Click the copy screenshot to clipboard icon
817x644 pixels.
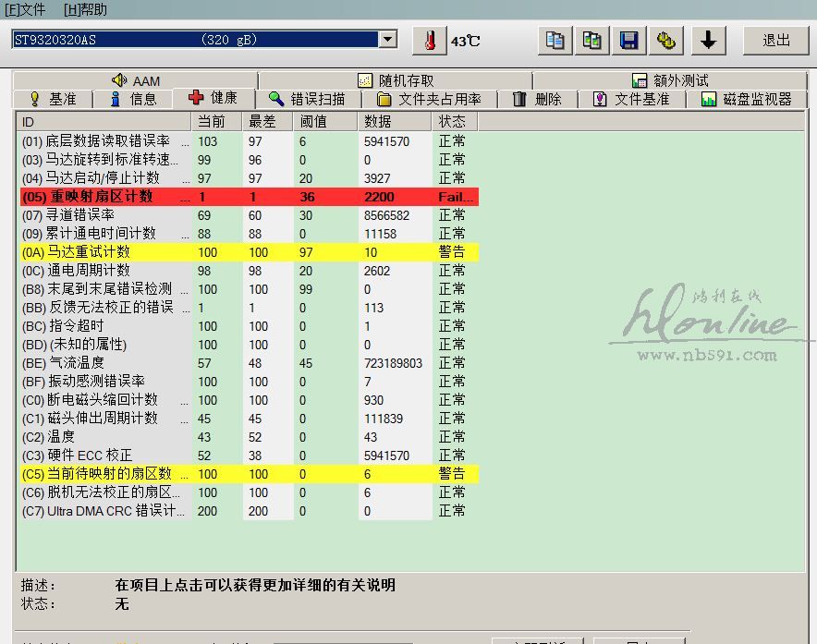(x=591, y=41)
